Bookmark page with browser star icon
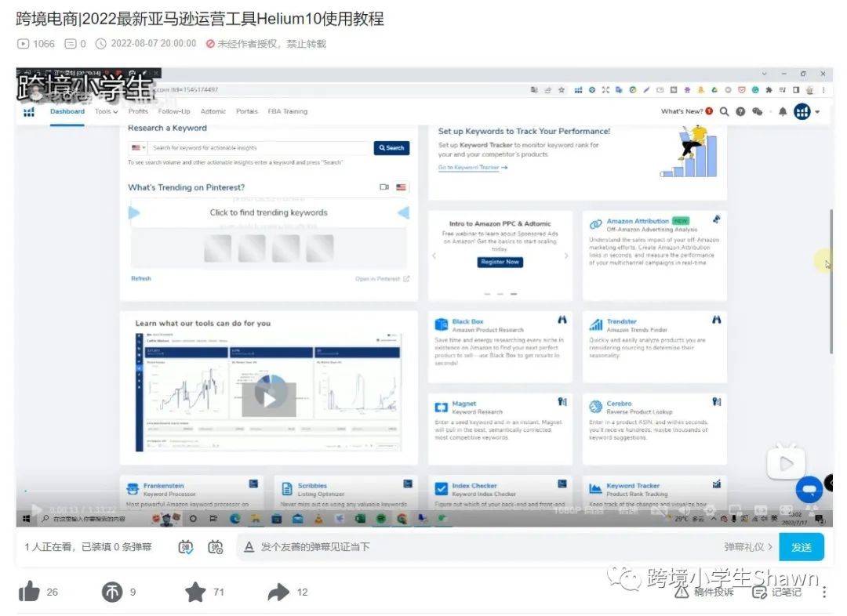 (562, 89)
